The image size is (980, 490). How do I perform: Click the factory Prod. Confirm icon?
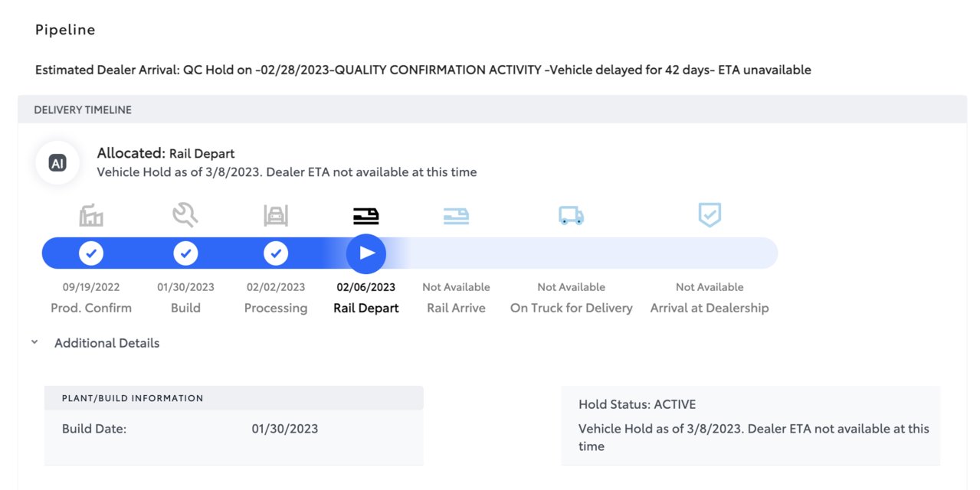[91, 216]
